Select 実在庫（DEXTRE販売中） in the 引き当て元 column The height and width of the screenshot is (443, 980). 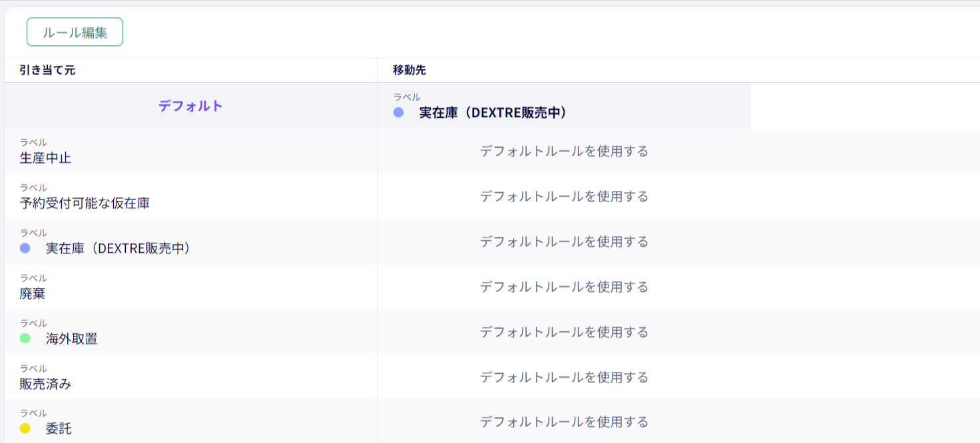click(x=119, y=249)
